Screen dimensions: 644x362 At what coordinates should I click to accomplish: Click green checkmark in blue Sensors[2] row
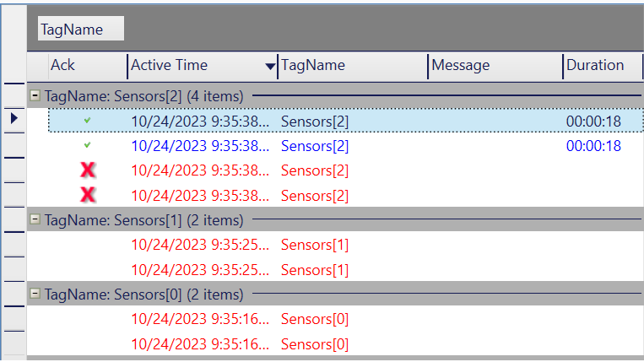click(87, 145)
